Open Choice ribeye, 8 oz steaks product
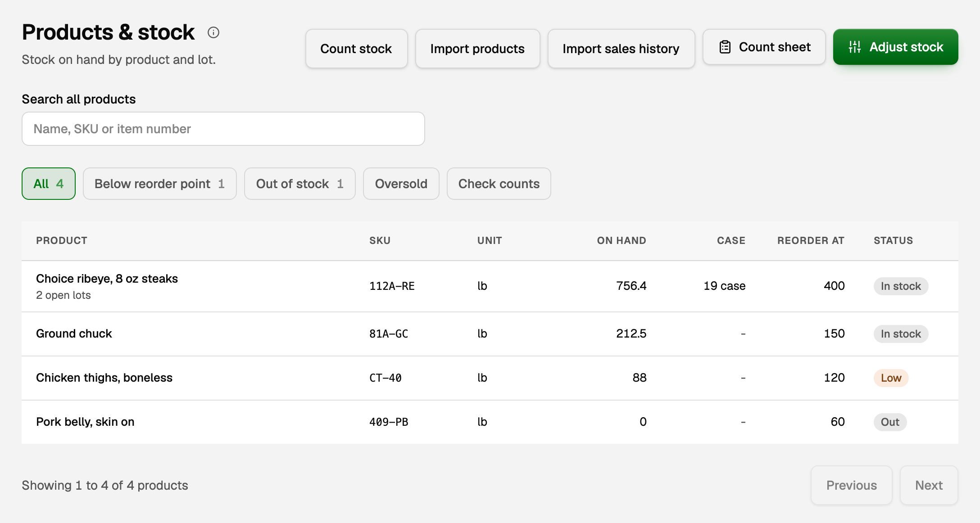 pos(107,279)
